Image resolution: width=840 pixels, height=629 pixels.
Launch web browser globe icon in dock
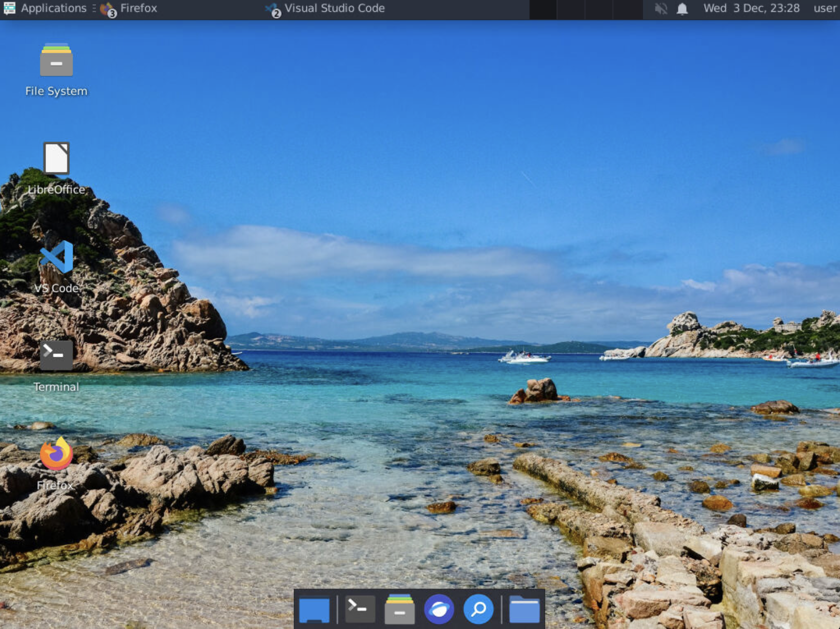point(439,609)
